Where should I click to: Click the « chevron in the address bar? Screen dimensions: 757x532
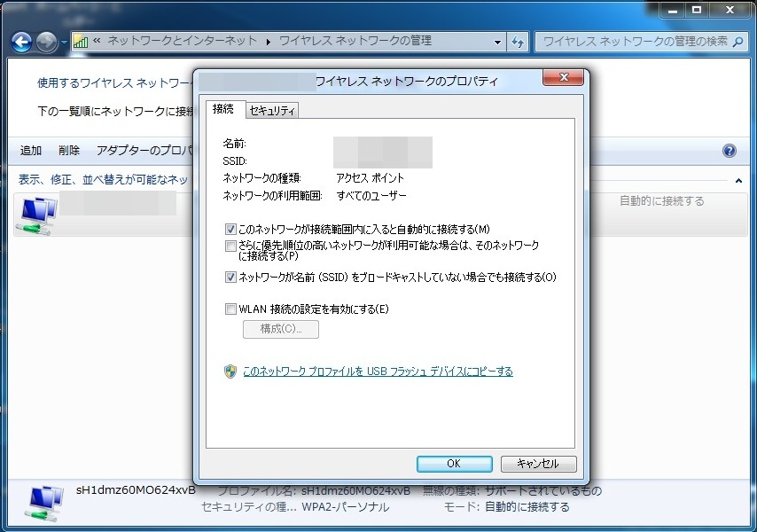pos(97,41)
